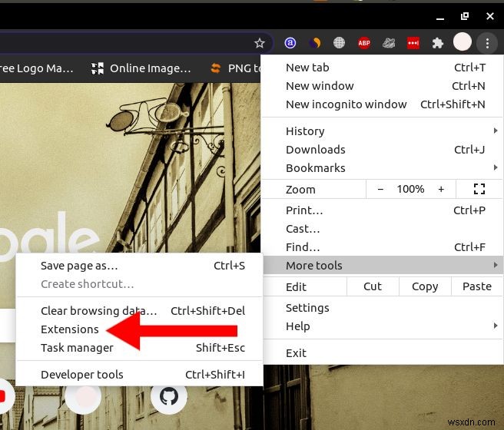The image size is (504, 430).
Task: Choose New tab from the menu
Action: [x=383, y=68]
